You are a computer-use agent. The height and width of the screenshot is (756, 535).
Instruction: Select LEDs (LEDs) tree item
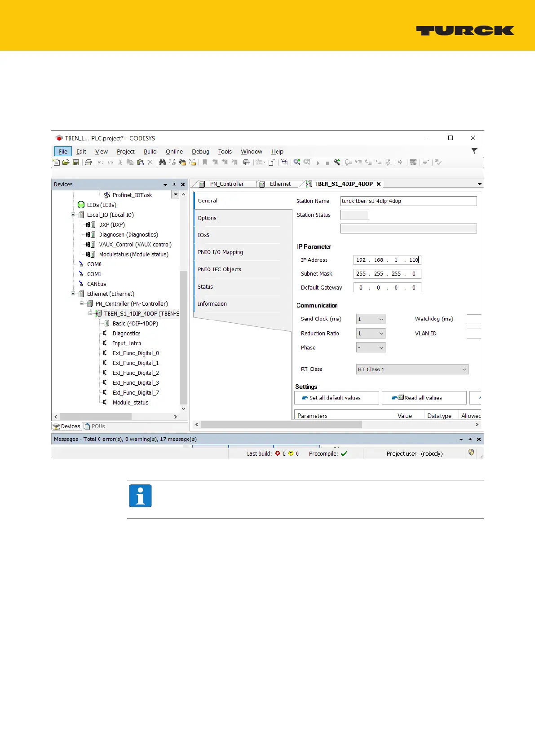pyautogui.click(x=102, y=205)
